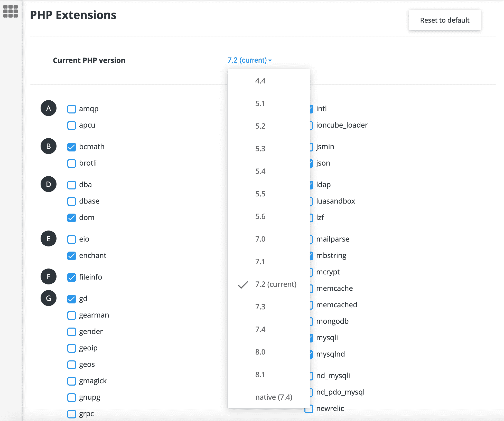Select the checked 7.2 (current) option
Image resolution: width=504 pixels, height=421 pixels.
(x=268, y=284)
